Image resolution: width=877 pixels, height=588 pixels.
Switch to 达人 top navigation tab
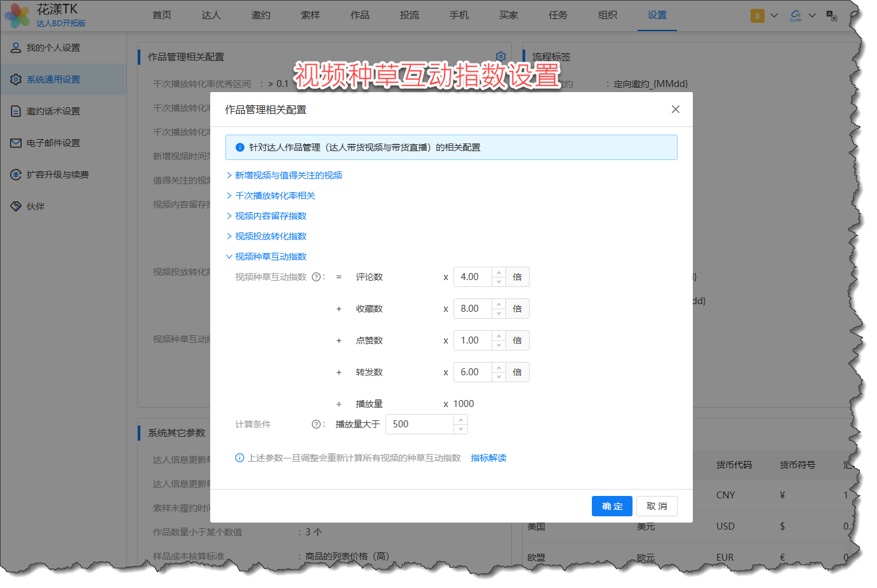coord(211,15)
